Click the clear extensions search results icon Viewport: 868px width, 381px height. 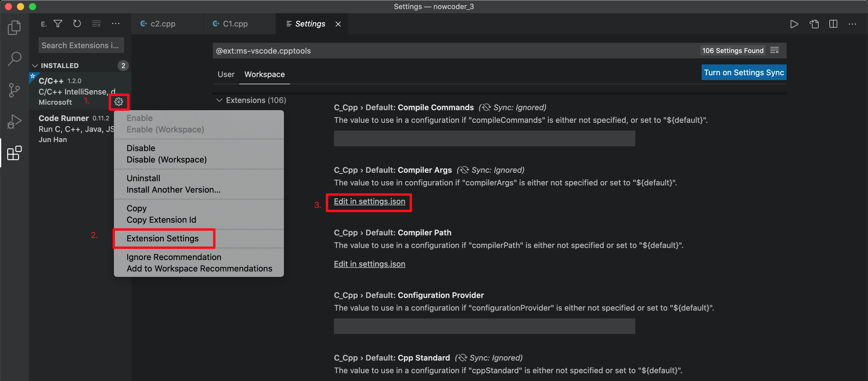[x=96, y=23]
